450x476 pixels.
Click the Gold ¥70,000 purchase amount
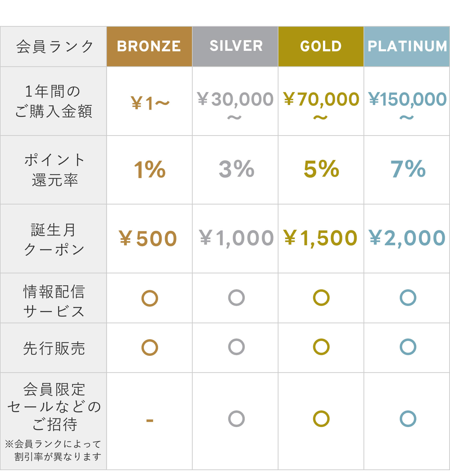pos(321,99)
